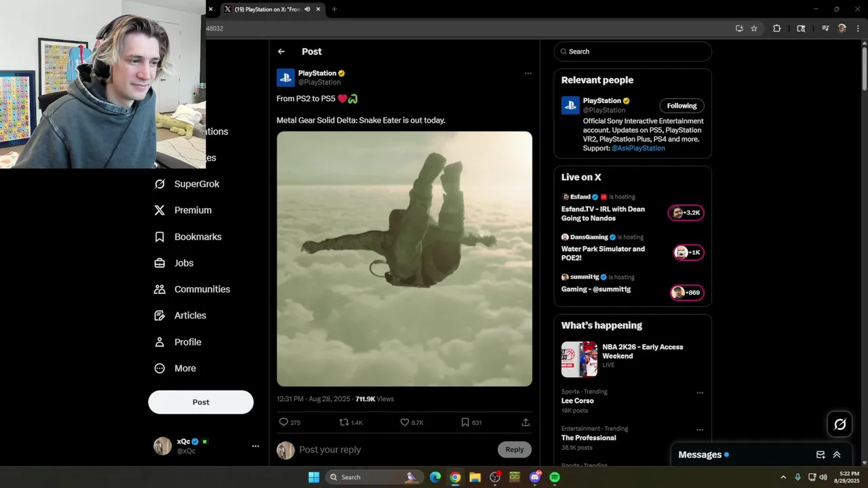Join Esfand.TV live space listeners +3.2K
Screen dimensions: 868x488
click(686, 213)
